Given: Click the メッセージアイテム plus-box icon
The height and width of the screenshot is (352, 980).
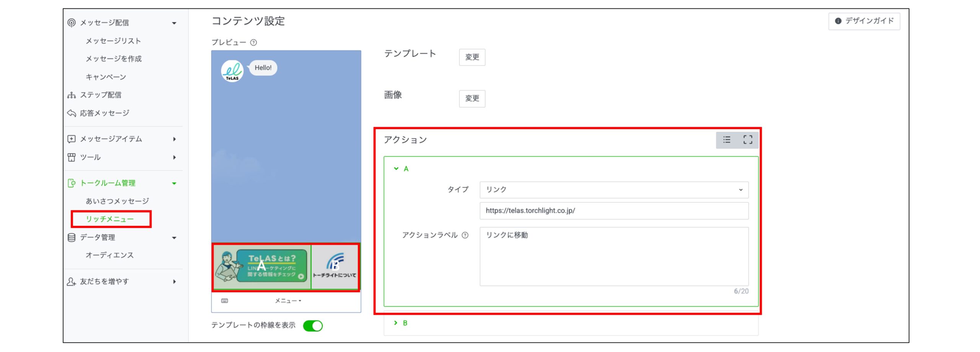Looking at the screenshot, I should 71,139.
